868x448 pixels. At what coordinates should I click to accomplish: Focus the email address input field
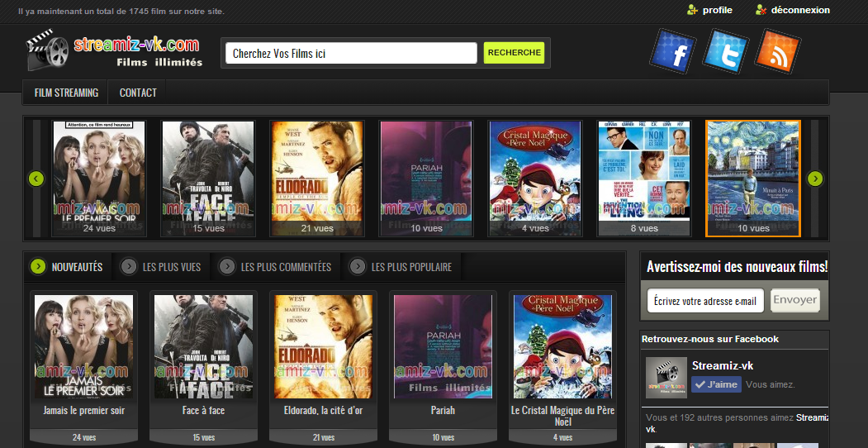[705, 301]
